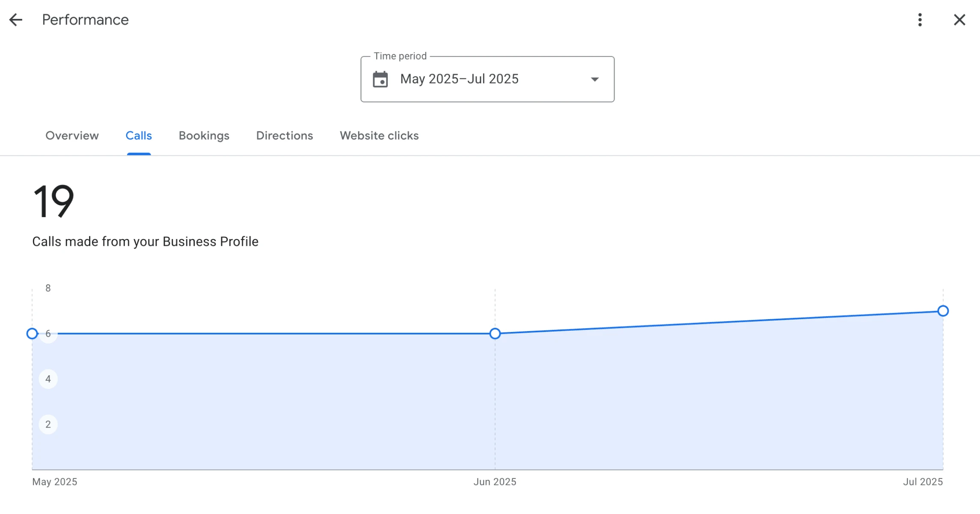Switch to the Website clicks tab

pos(379,136)
